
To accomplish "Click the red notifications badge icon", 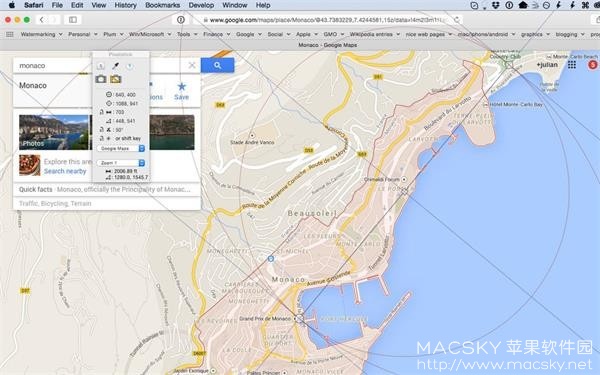I will click(593, 65).
